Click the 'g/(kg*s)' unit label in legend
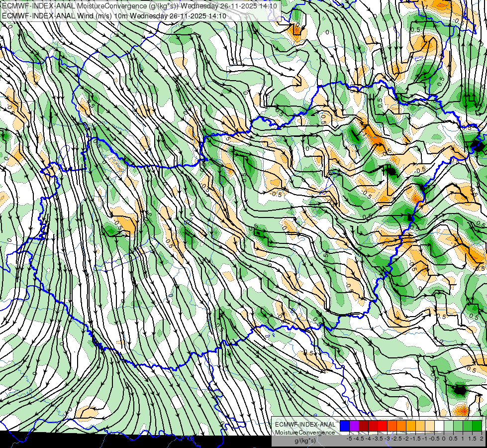Screen dimensions: 487x448 pos(305,441)
